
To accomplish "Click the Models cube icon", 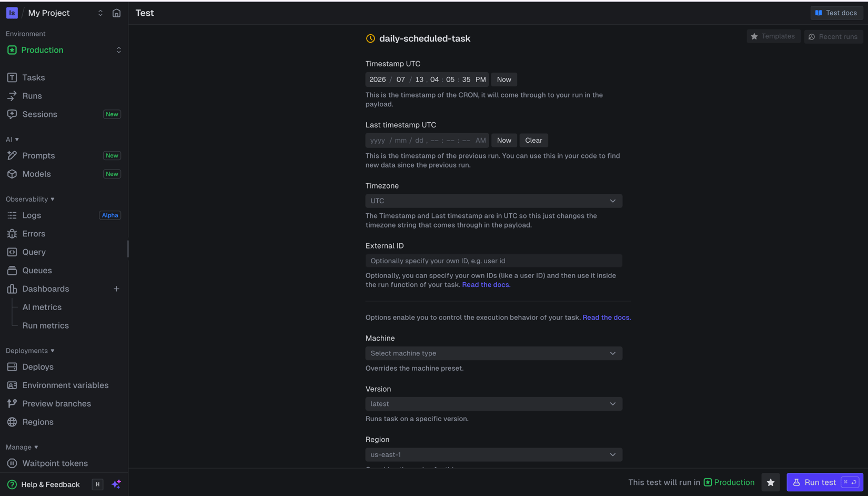I will [x=12, y=174].
